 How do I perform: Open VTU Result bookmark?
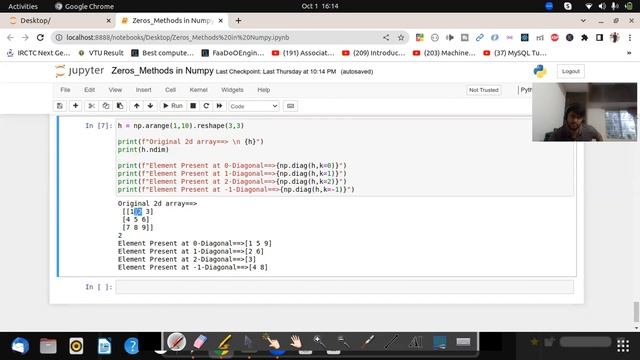coord(101,53)
